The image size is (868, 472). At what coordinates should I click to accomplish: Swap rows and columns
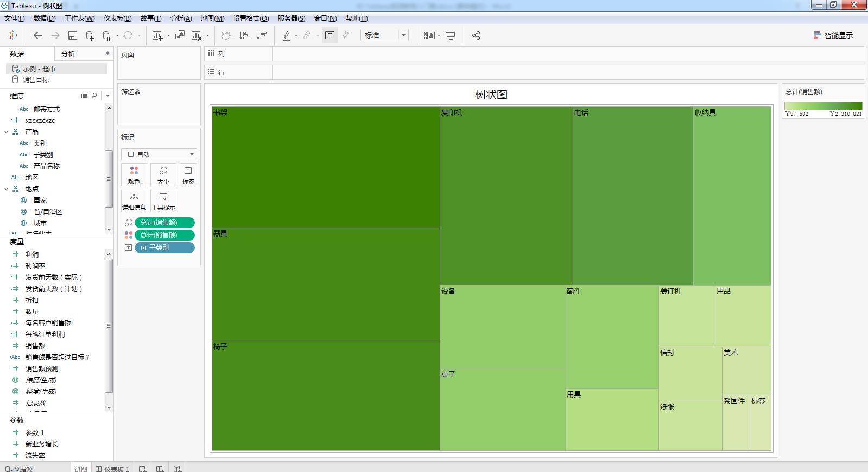226,35
